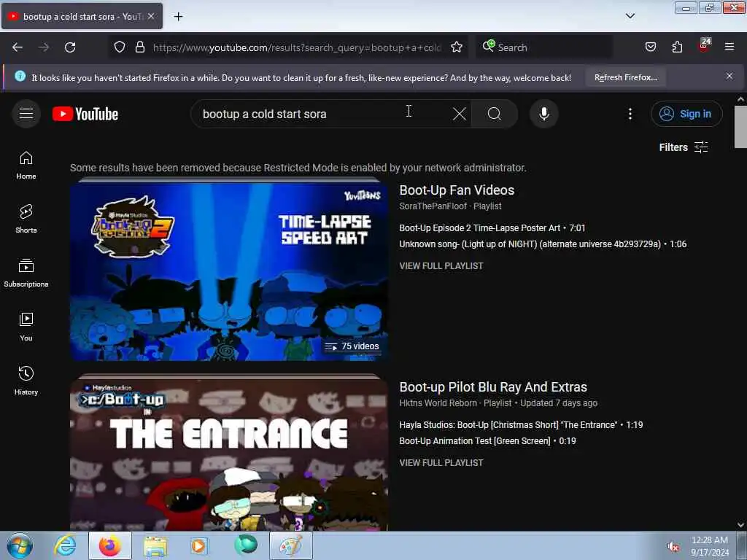The height and width of the screenshot is (560, 747).
Task: Launch Internet Explorer from the taskbar
Action: pyautogui.click(x=65, y=545)
